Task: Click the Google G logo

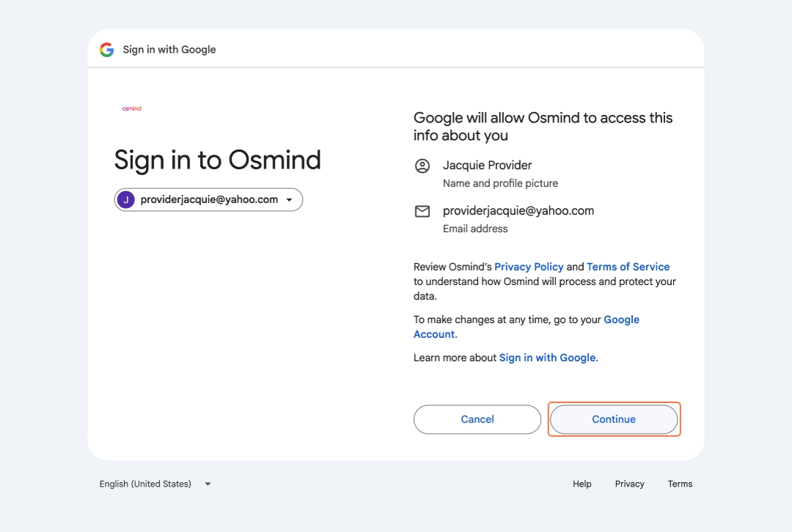Action: click(106, 50)
